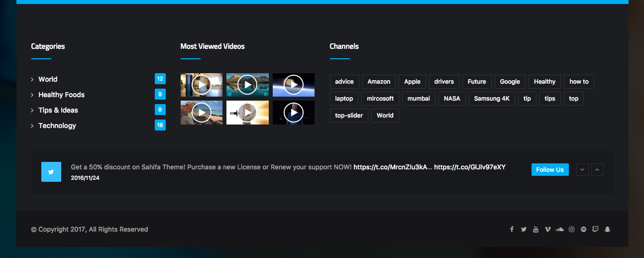Open the Vimeo social link icon

(547, 230)
